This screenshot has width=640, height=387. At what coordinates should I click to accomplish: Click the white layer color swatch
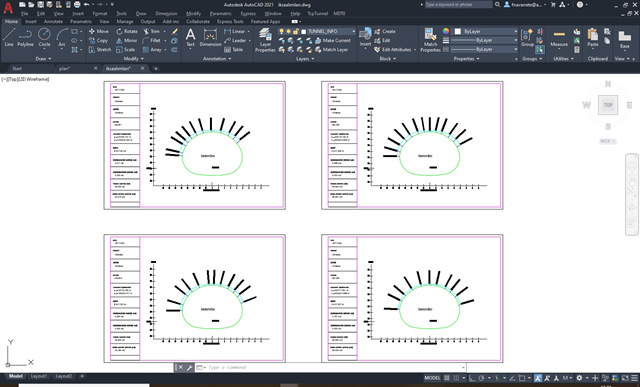coord(303,31)
